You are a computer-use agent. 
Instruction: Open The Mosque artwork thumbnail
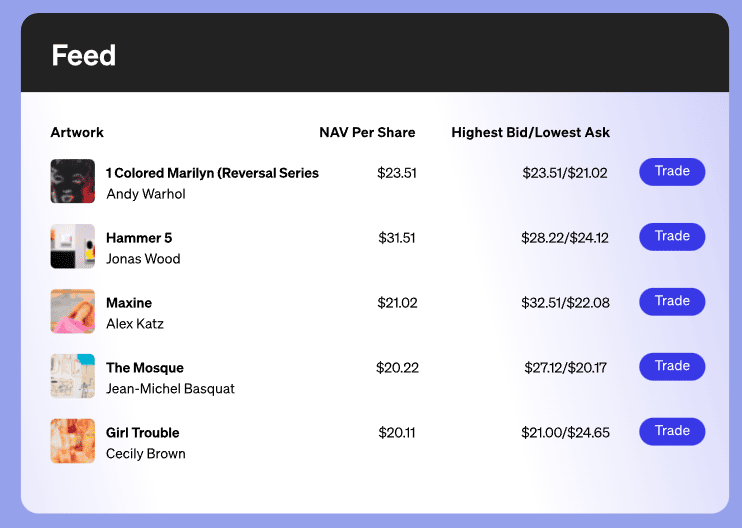pos(73,376)
